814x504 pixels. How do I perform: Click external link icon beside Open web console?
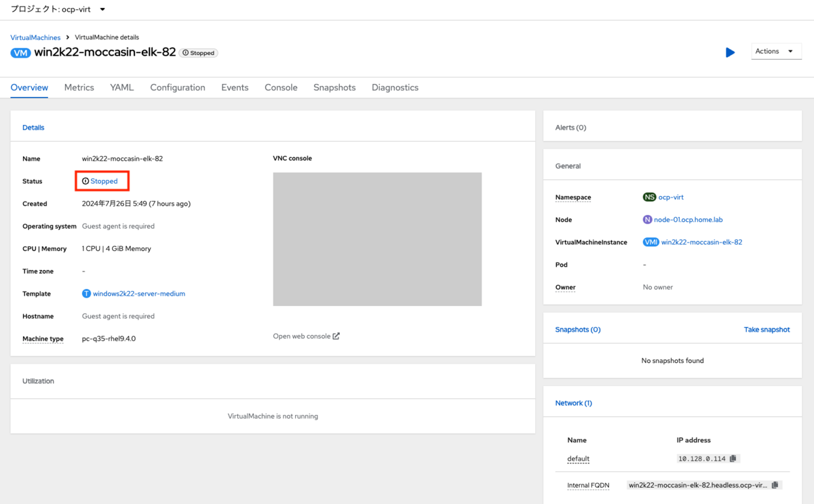[336, 336]
